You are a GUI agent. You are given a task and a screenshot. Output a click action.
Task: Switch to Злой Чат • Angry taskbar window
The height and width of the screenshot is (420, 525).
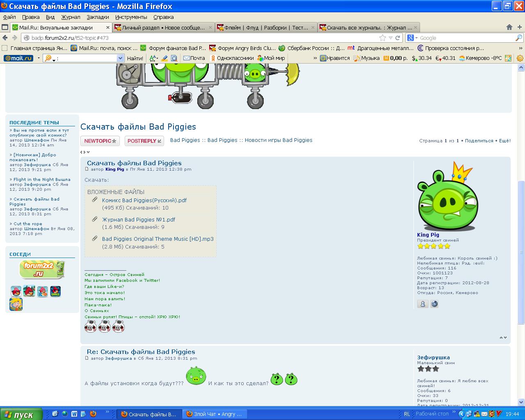point(215,414)
